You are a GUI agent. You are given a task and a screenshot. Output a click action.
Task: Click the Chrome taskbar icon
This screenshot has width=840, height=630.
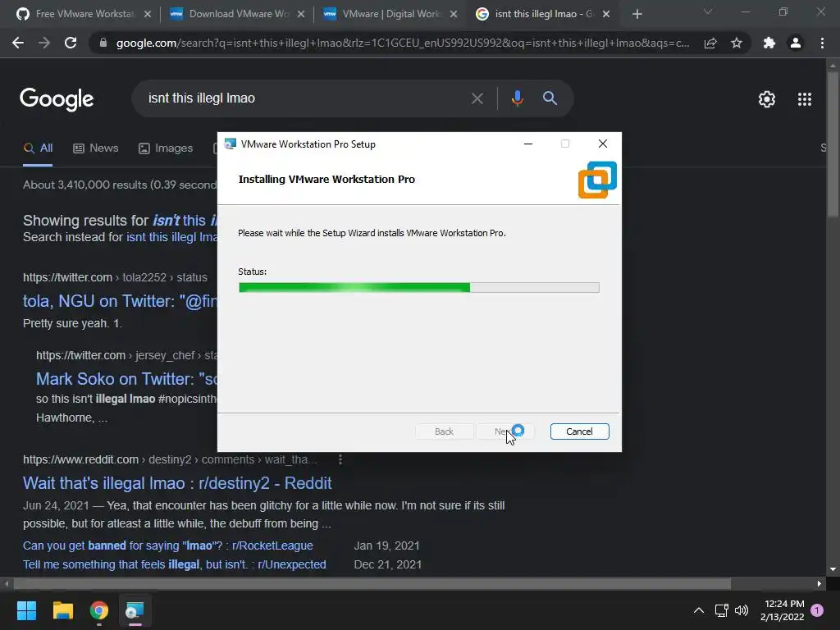click(99, 610)
